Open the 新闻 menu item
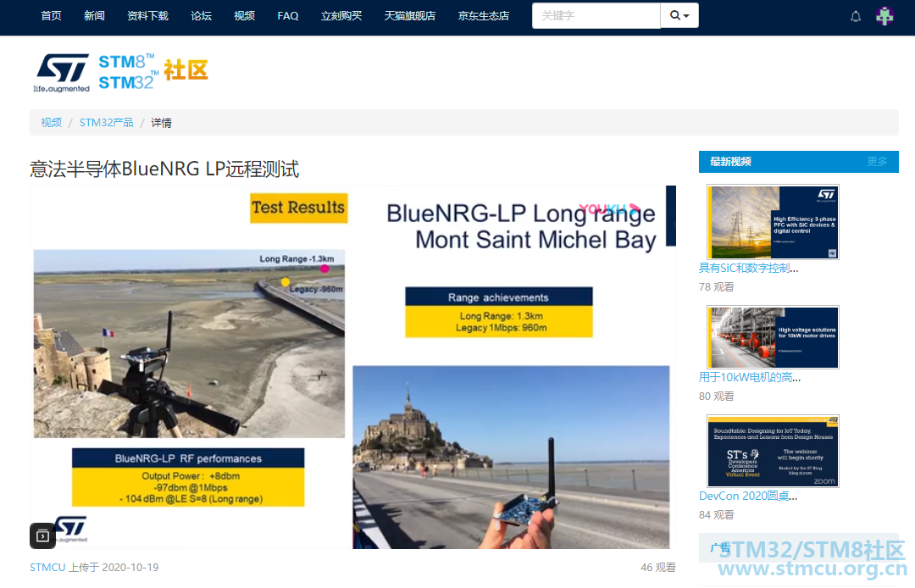 tap(94, 16)
